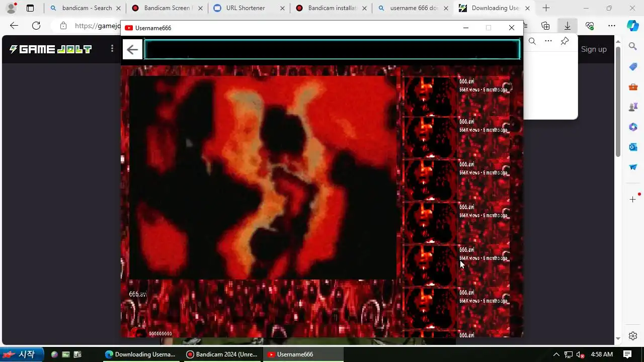The image size is (644, 362).
Task: Open Edge sidebar Tools briefcase icon
Action: (x=633, y=86)
